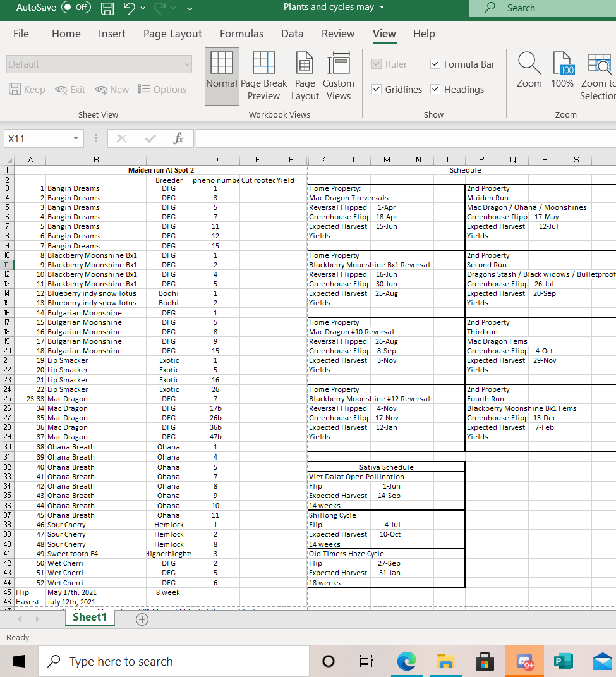The width and height of the screenshot is (616, 677).
Task: Open the File menu
Action: pos(21,34)
